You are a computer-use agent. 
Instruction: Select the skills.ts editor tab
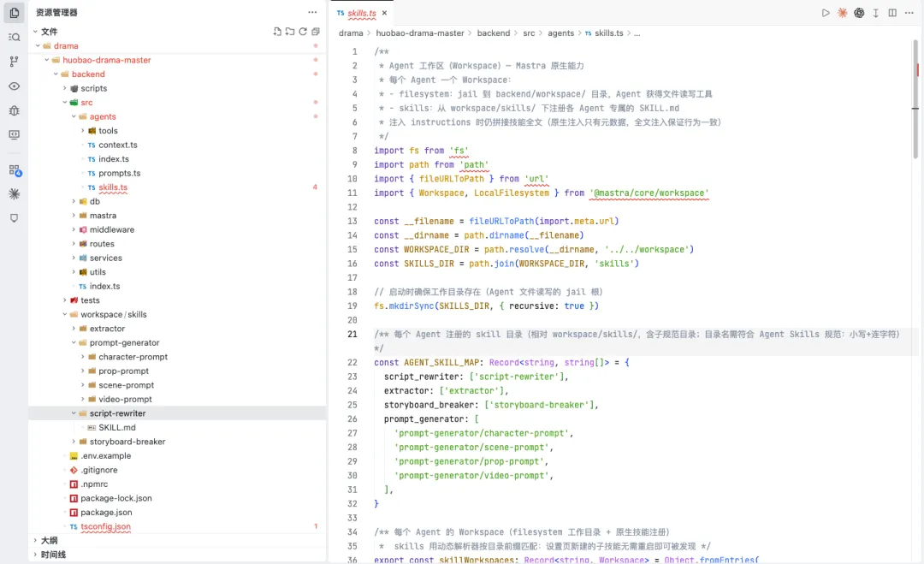coord(362,12)
